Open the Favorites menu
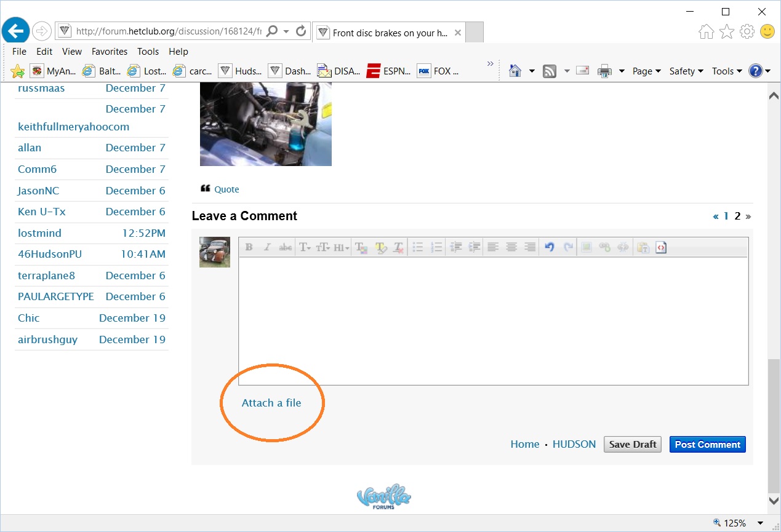Screen dimensions: 781x532 click(x=110, y=52)
